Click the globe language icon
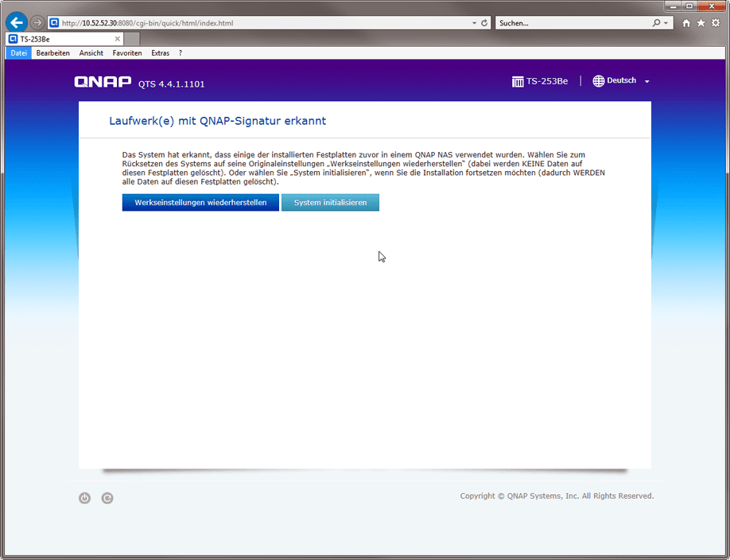730x560 pixels. [598, 81]
